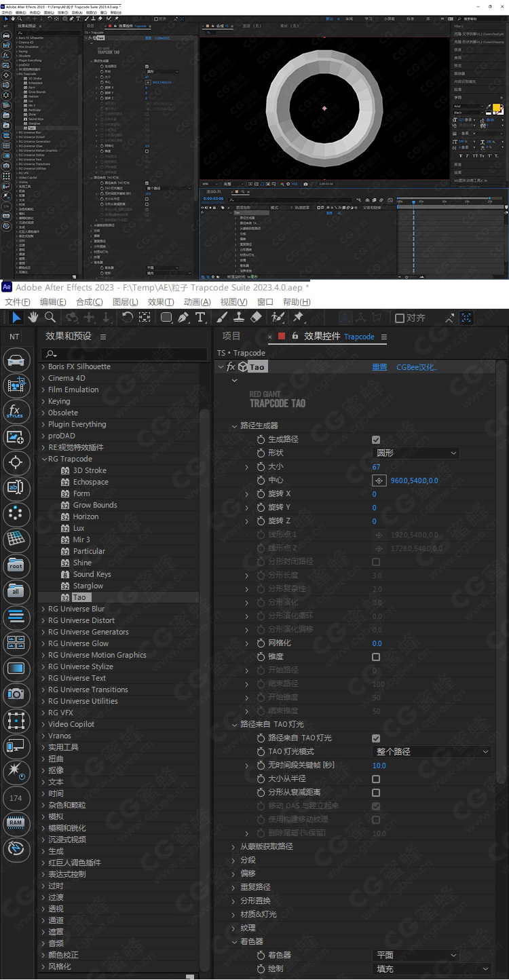The height and width of the screenshot is (980, 509).
Task: Select the Eraser tool
Action: click(256, 318)
